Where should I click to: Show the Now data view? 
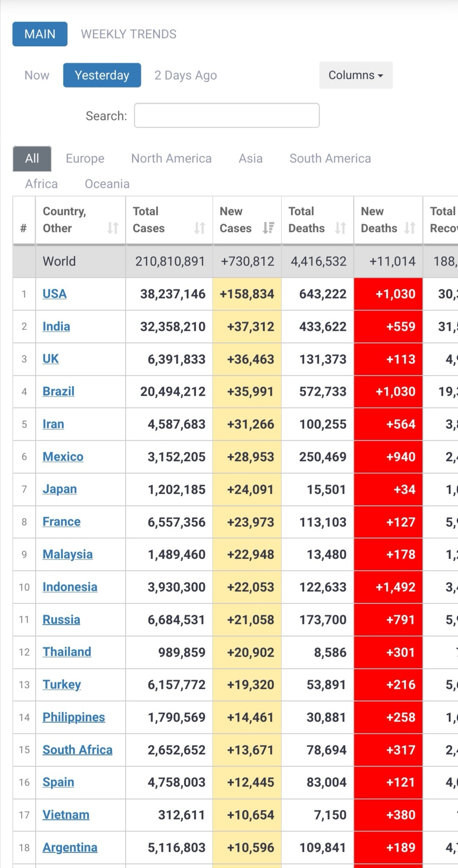point(37,75)
